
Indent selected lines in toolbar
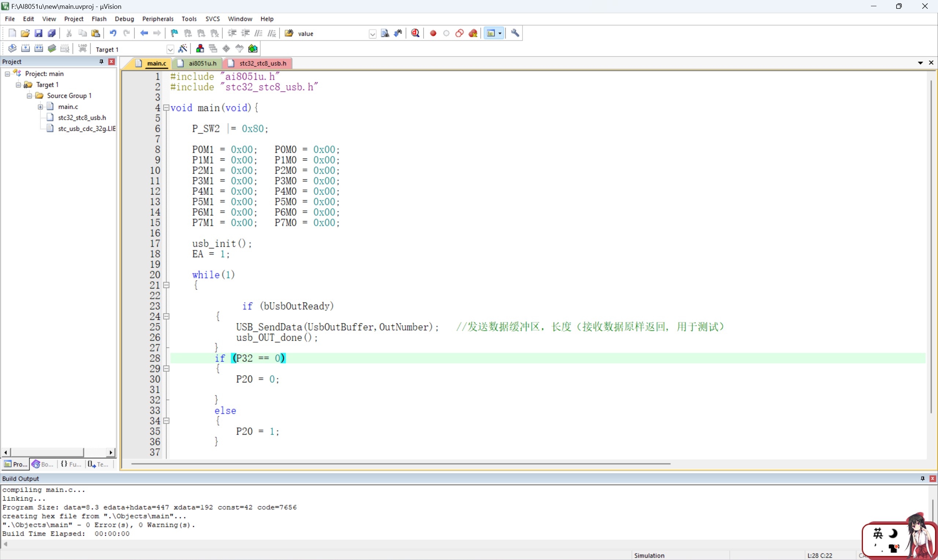pos(232,33)
